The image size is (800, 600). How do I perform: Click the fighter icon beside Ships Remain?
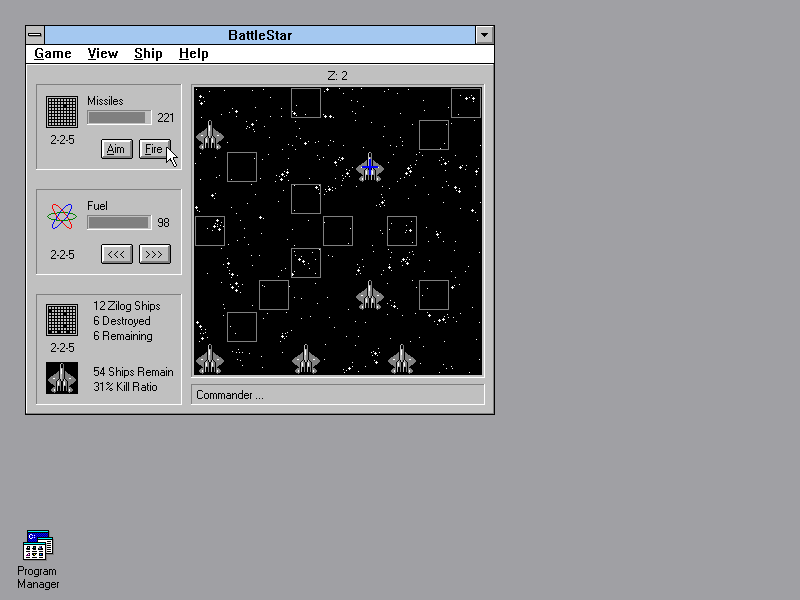(x=62, y=378)
